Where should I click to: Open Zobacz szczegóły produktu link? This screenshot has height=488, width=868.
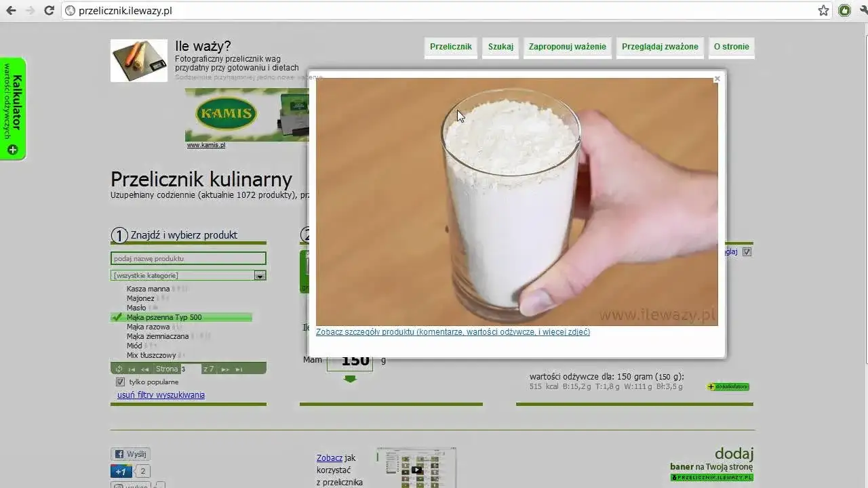(452, 332)
